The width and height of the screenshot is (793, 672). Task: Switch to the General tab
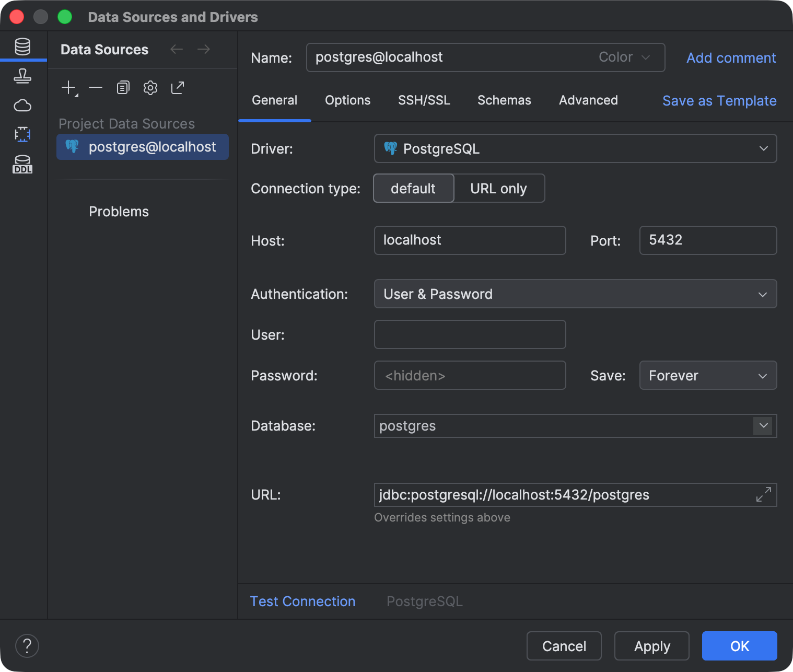click(x=275, y=100)
